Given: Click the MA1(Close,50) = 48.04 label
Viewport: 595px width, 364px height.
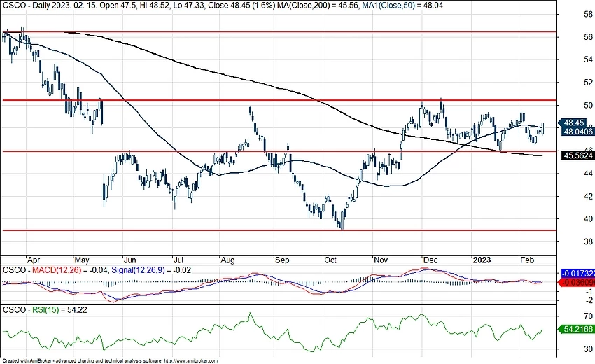Looking at the screenshot, I should 402,6.
